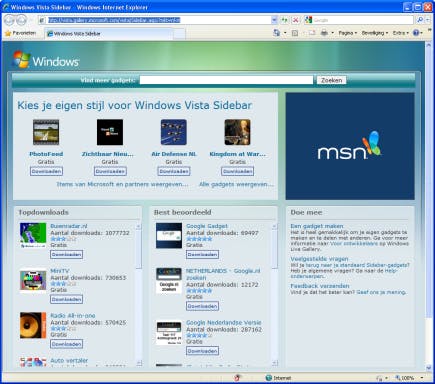435x384 pixels.
Task: Click Downloaden for NETHERLANDS Google.nl zoeken
Action: [202, 306]
